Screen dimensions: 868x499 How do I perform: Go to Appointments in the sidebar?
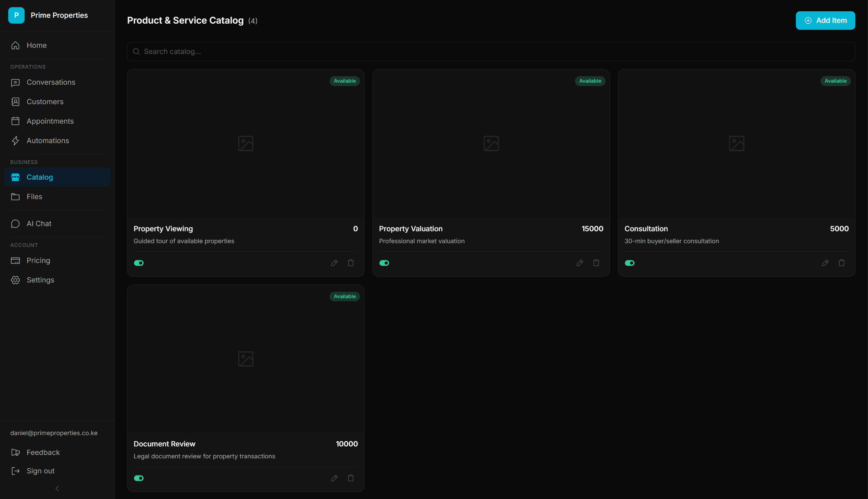50,121
